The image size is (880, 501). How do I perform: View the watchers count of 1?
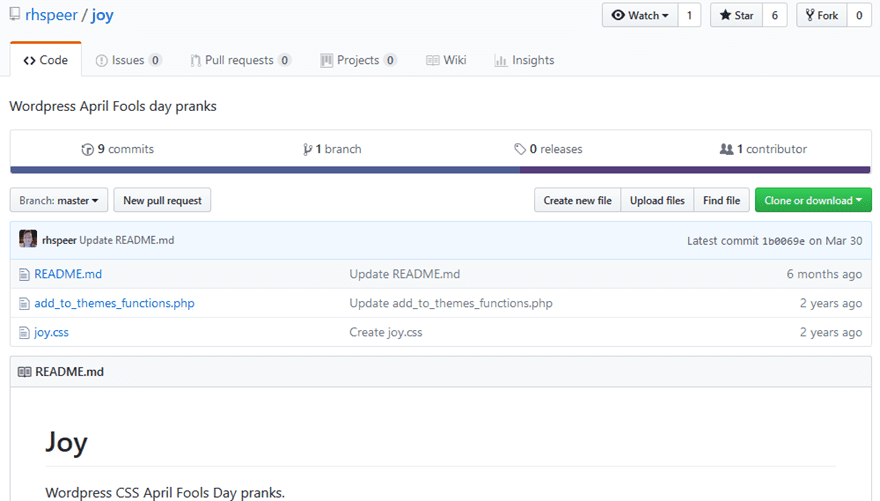click(689, 15)
